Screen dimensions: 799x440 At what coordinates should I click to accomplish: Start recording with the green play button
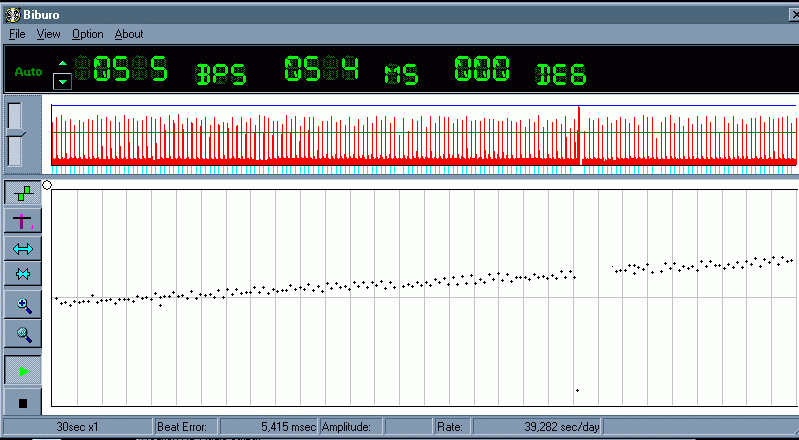coord(23,370)
